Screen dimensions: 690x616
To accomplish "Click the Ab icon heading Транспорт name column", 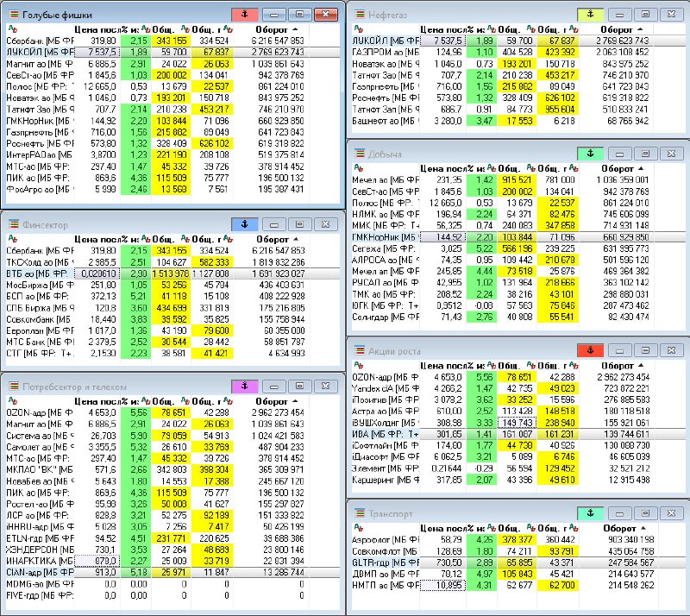I will (359, 528).
